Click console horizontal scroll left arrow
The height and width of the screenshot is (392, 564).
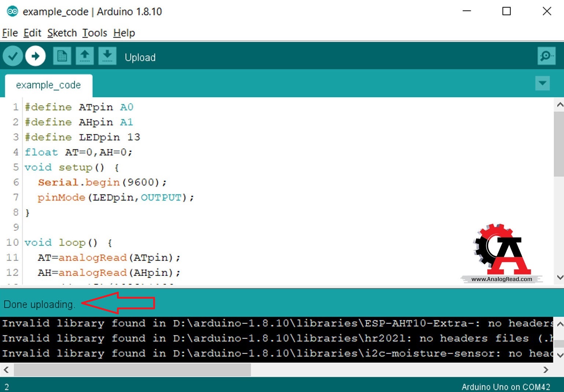pyautogui.click(x=6, y=370)
